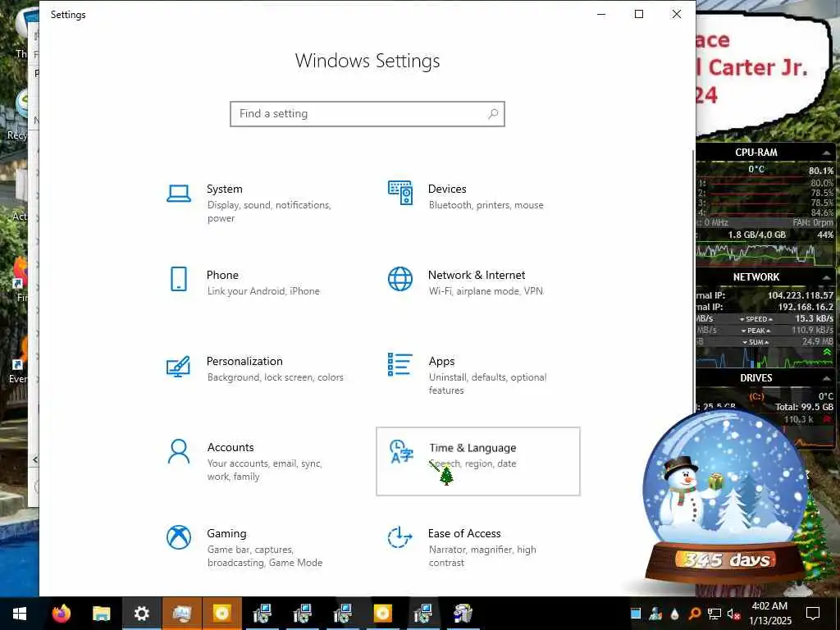Click the Windows Settings page title

point(367,61)
